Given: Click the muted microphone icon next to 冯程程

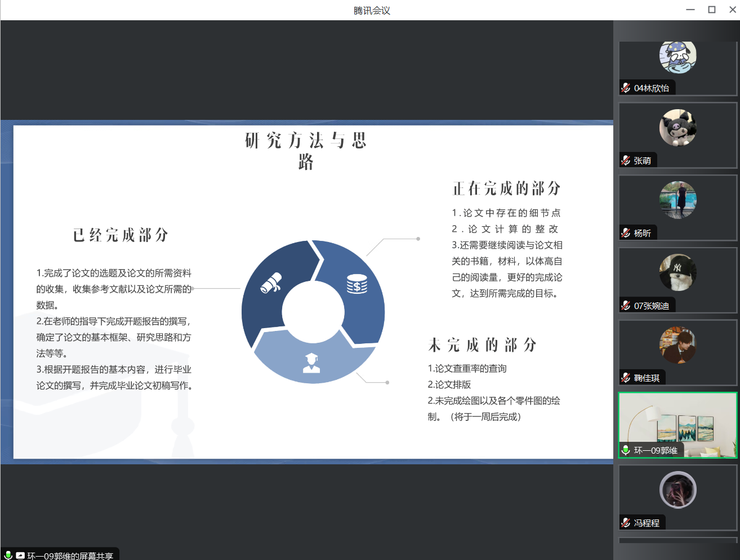Looking at the screenshot, I should coord(626,523).
